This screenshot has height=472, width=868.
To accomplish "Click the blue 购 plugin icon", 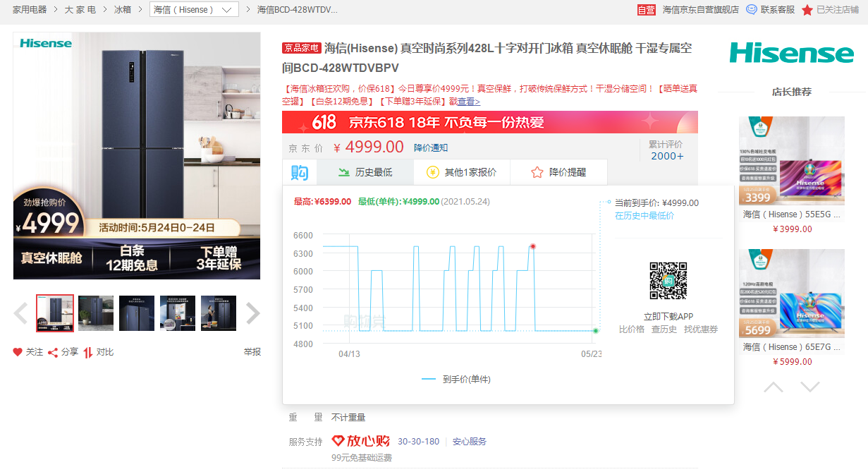I will 300,172.
